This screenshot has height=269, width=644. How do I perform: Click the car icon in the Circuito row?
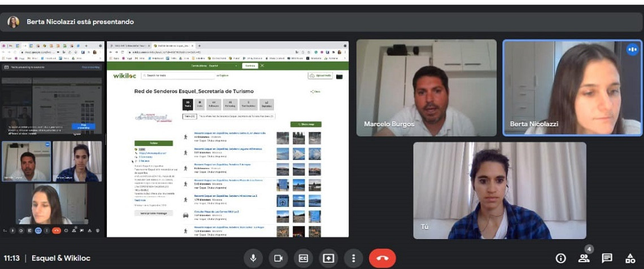click(186, 215)
